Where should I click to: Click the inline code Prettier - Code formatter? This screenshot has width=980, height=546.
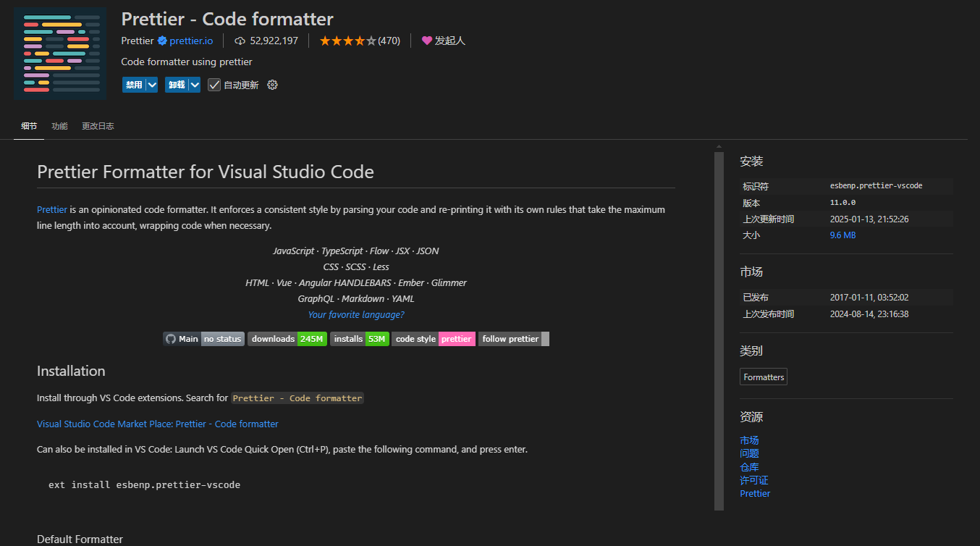coord(297,398)
